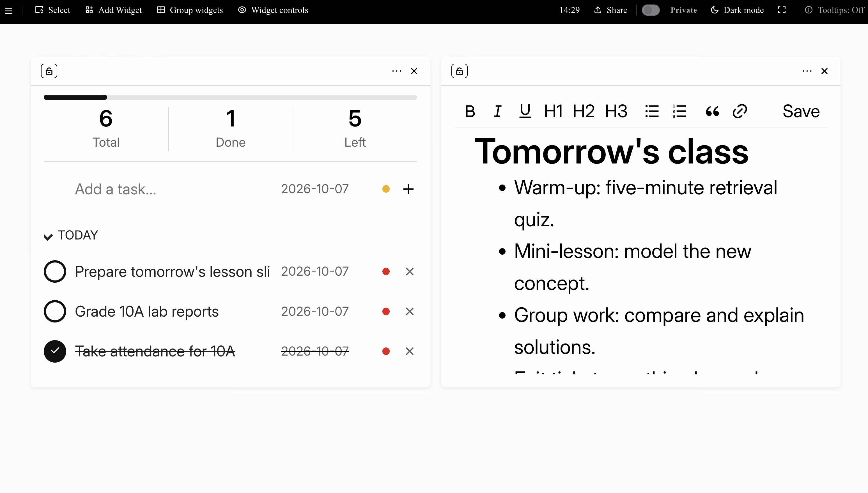Close the tasks widget
Viewport: 868px width, 493px height.
414,71
